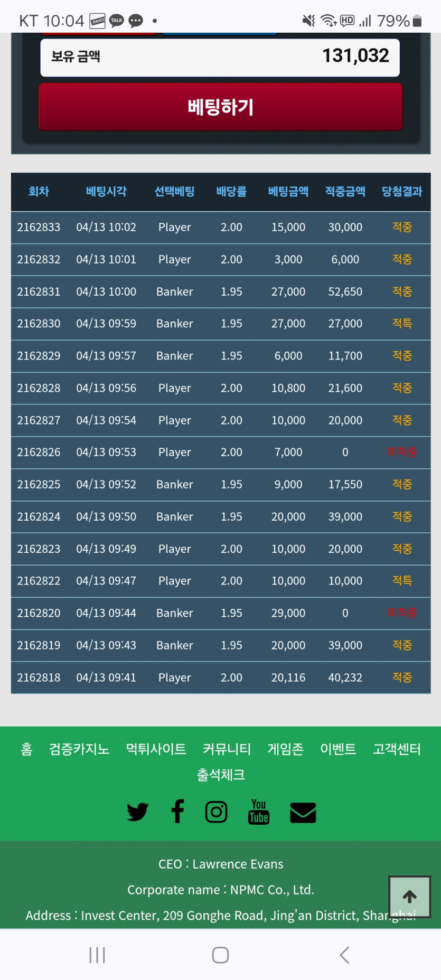Click the 출석체크 footer link
This screenshot has width=441, height=980.
(x=221, y=775)
